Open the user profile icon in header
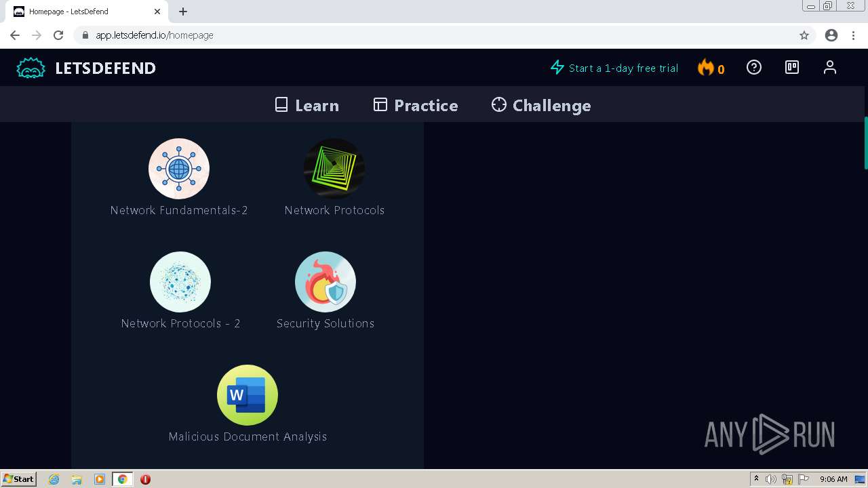This screenshot has width=868, height=488. [x=830, y=67]
